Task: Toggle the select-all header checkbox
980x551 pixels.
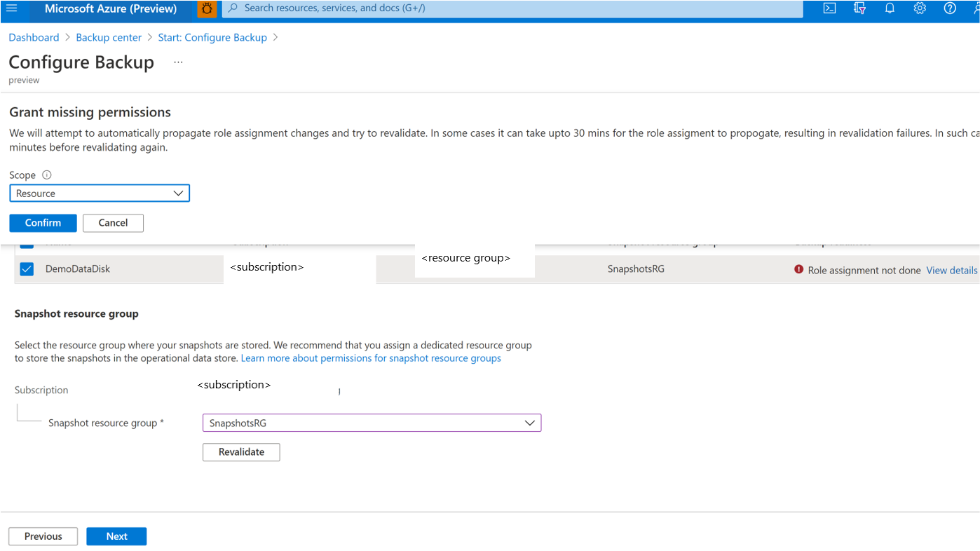Action: pos(27,244)
